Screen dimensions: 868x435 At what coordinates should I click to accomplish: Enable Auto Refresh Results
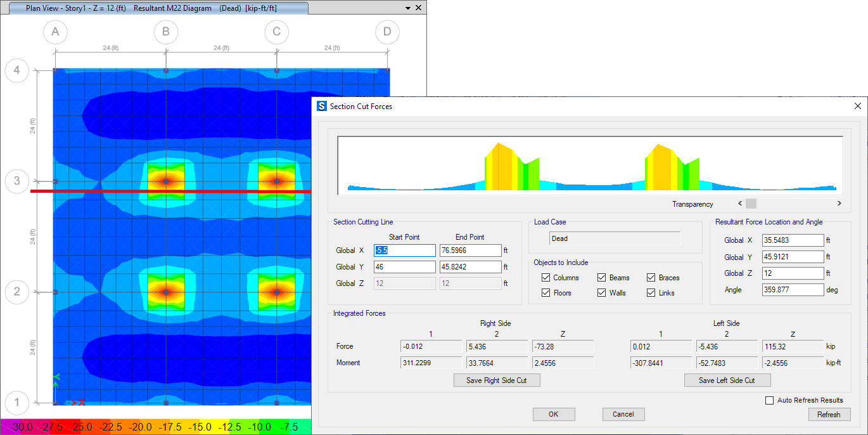click(x=770, y=400)
